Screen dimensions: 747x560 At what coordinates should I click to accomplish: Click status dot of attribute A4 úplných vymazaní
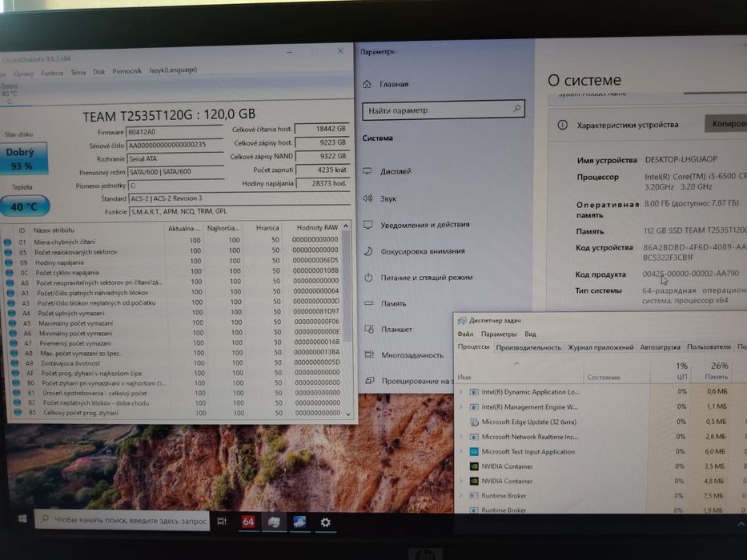pyautogui.click(x=12, y=313)
